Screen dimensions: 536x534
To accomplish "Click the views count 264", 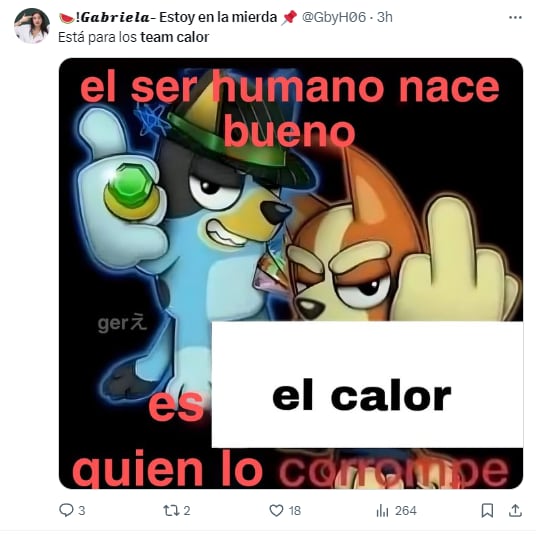I will coord(406,511).
